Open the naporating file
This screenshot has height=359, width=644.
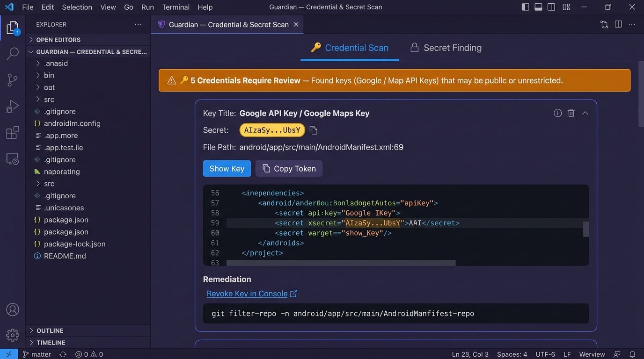(88, 172)
